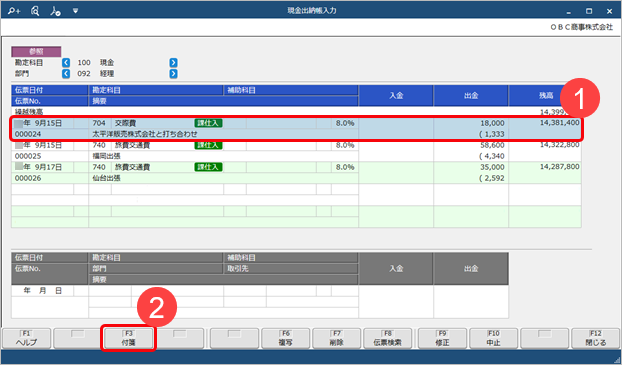Click the F9 修正 button
Image resolution: width=622 pixels, height=365 pixels.
[x=442, y=338]
